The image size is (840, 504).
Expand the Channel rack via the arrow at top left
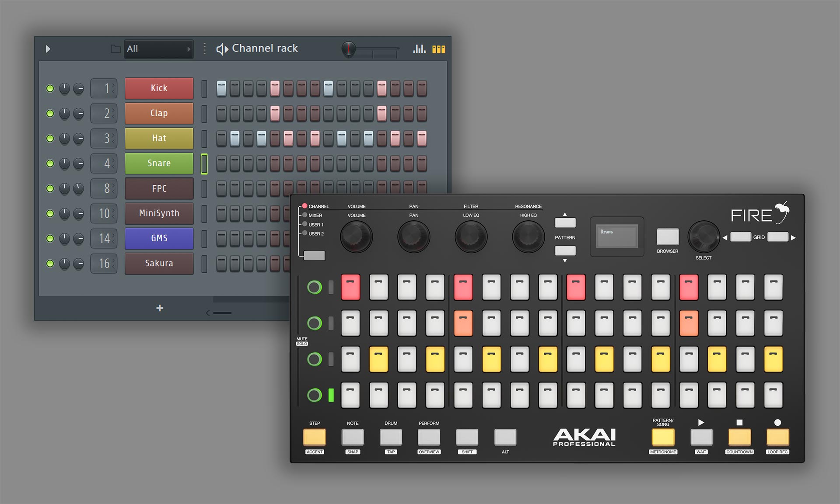(x=48, y=49)
